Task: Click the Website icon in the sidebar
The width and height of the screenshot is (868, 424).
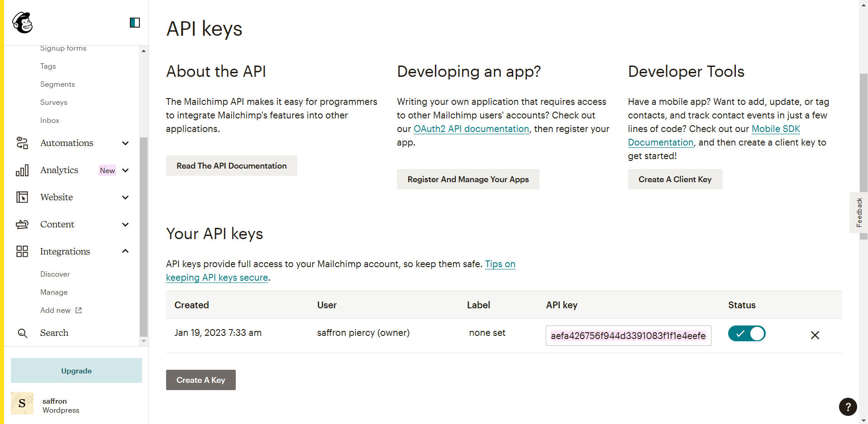Action: (22, 197)
